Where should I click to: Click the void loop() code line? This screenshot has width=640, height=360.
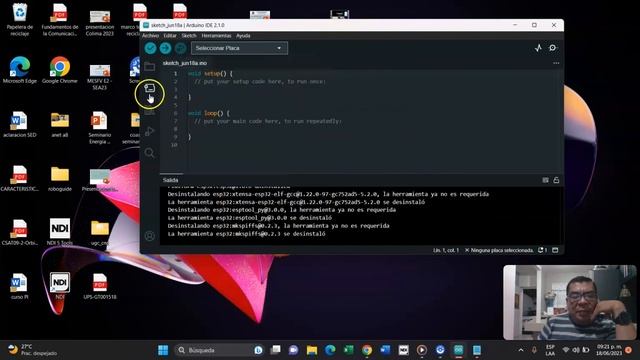(x=209, y=113)
